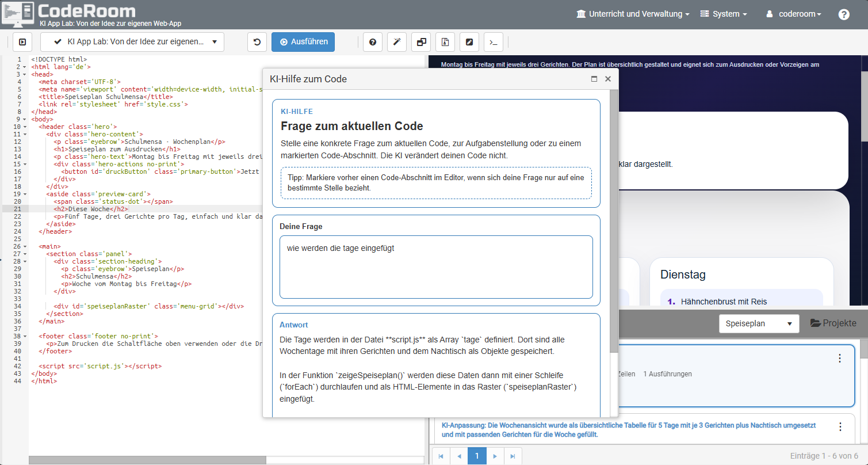Open the KI App Lab task dropdown
The width and height of the screenshot is (868, 465).
tap(132, 42)
